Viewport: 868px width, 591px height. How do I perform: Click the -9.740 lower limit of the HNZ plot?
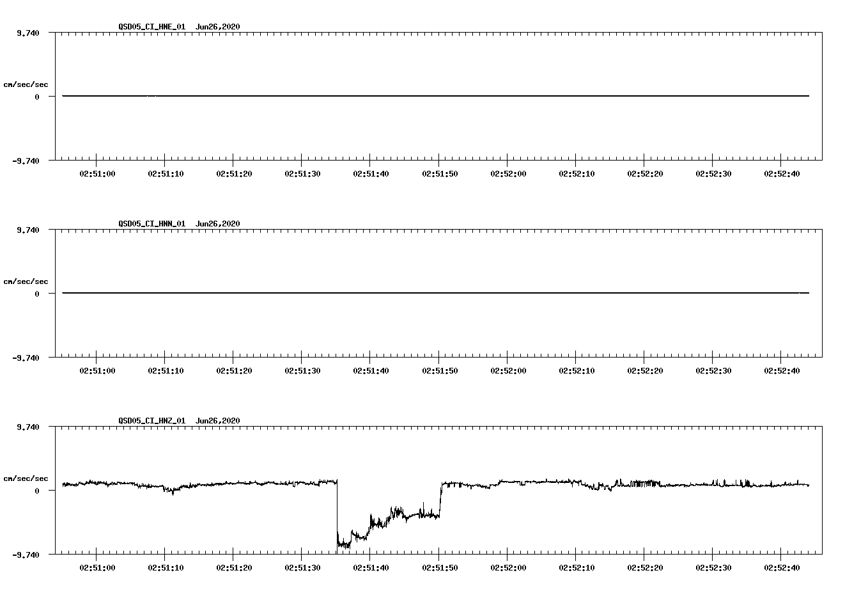[26, 555]
